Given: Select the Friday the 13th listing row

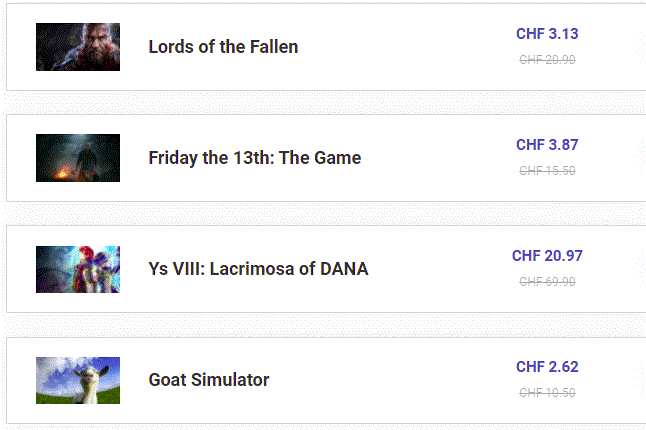Looking at the screenshot, I should point(326,158).
